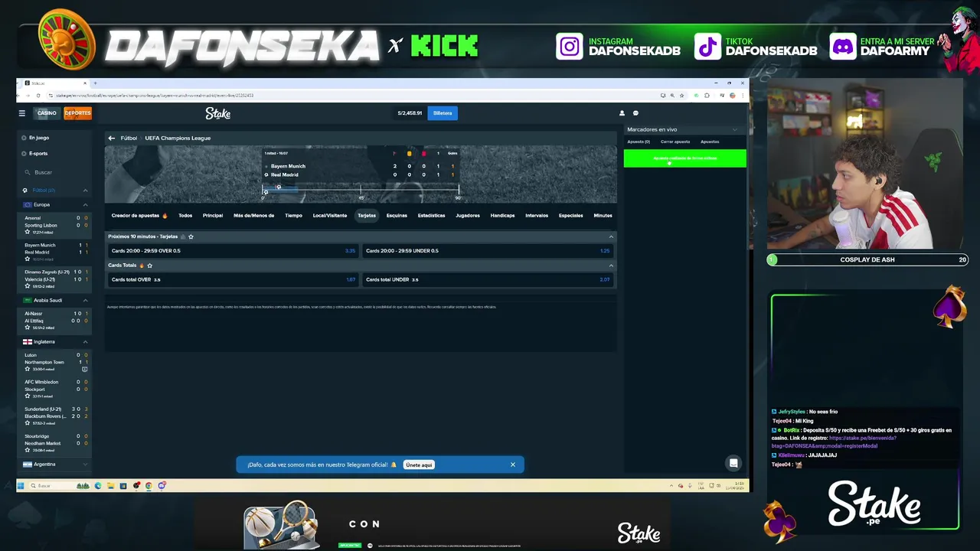Favorite the Dinamo Zagreb vs Valencia match
The image size is (980, 551).
click(28, 286)
